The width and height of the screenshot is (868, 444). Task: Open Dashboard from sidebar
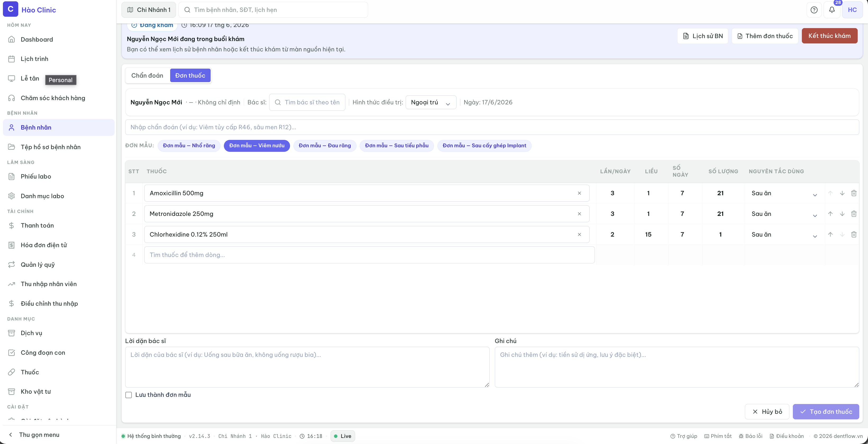point(59,39)
